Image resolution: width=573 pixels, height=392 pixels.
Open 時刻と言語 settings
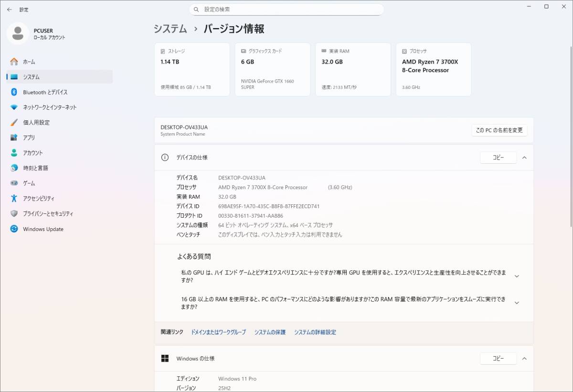(x=35, y=168)
